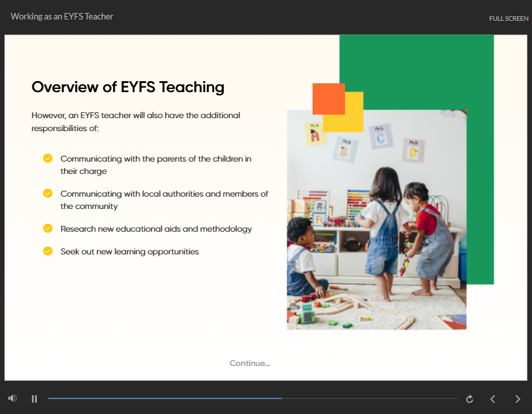The width and height of the screenshot is (532, 414).
Task: Click checkmark beside communicating with the parents
Action: [48, 158]
